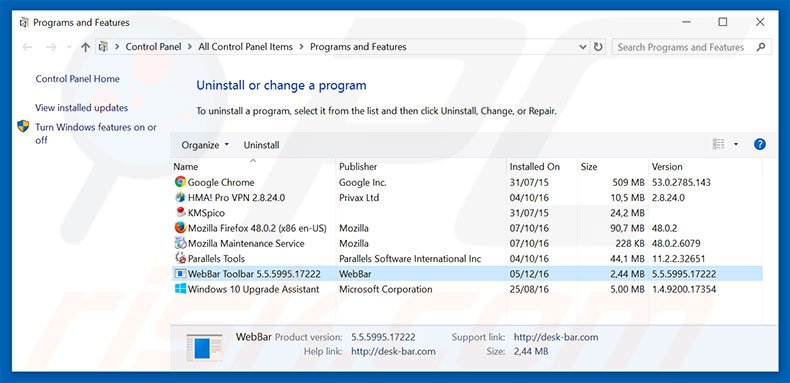Open the view options dropdown arrow
The height and width of the screenshot is (383, 790).
736,145
